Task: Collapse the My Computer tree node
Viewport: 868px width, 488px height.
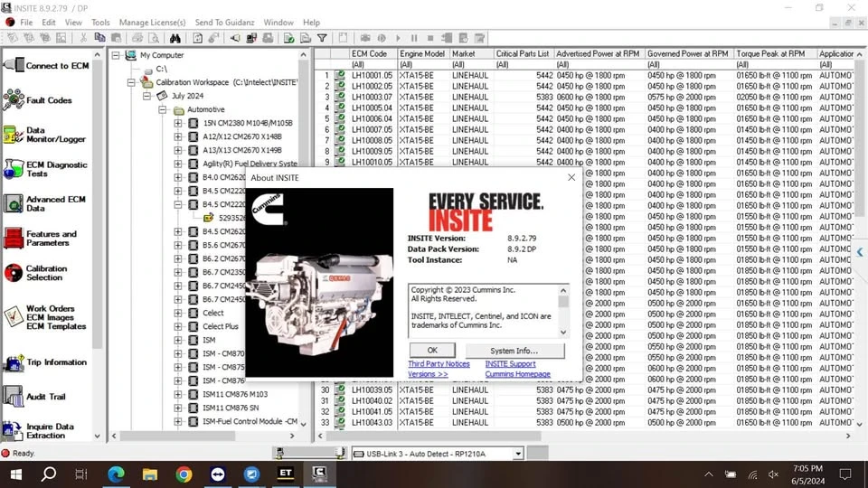Action: tap(116, 55)
